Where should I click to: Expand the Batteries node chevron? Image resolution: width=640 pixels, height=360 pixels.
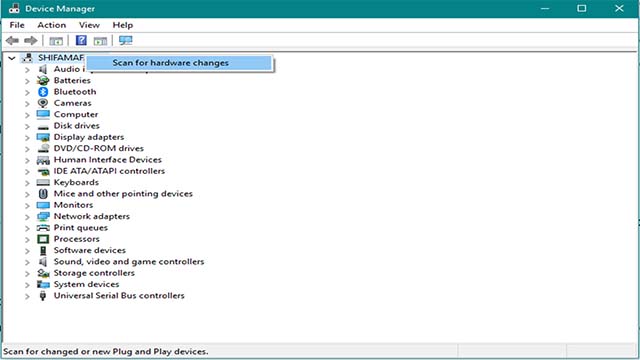pos(27,81)
